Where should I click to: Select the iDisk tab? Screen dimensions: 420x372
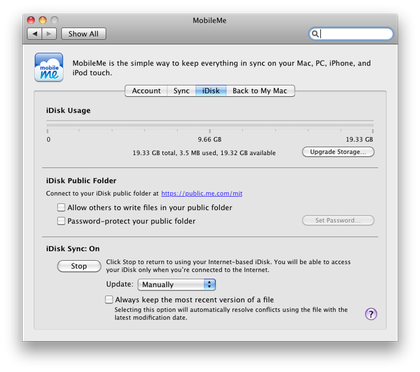[x=211, y=91]
